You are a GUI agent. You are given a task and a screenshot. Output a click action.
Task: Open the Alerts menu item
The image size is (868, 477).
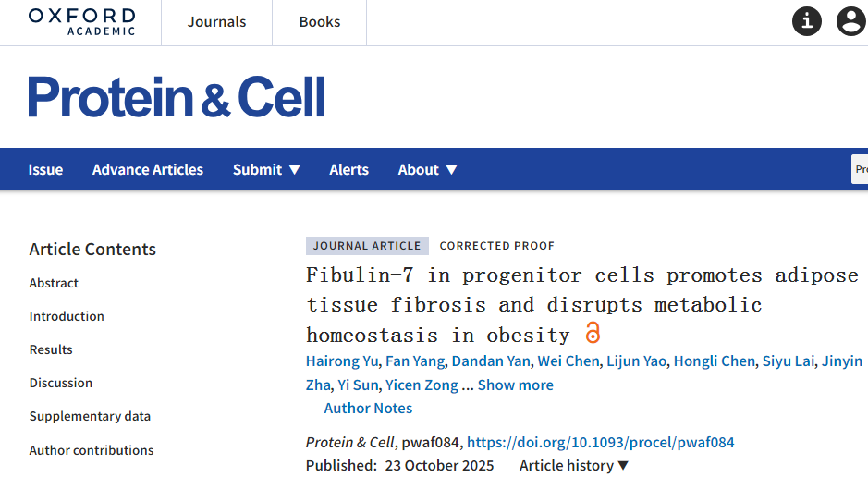(x=348, y=170)
